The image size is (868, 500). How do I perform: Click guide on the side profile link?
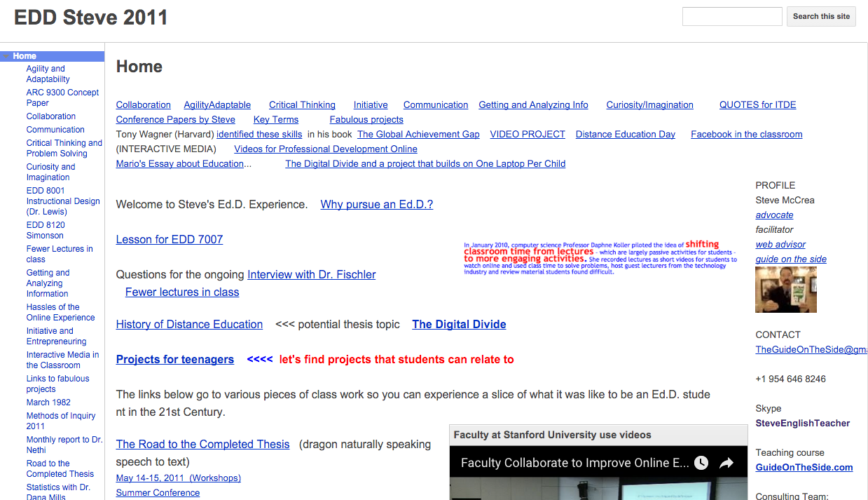click(791, 259)
